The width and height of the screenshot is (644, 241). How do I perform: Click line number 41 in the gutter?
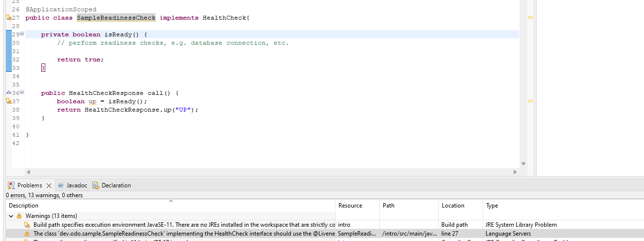point(15,135)
